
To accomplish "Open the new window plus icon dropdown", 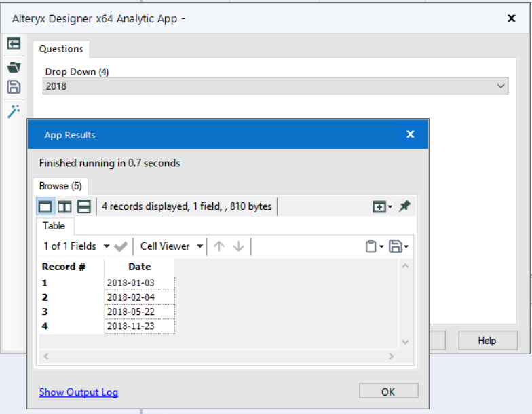I will point(383,206).
